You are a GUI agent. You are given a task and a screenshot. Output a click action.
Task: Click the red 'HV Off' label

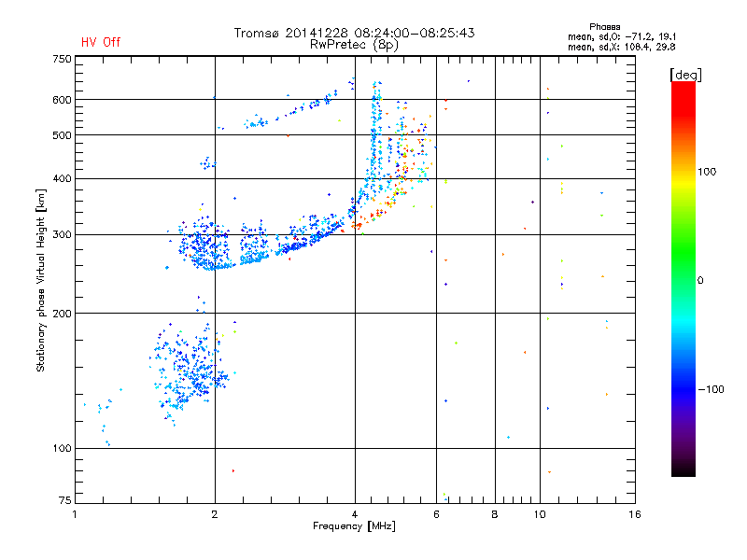[101, 42]
